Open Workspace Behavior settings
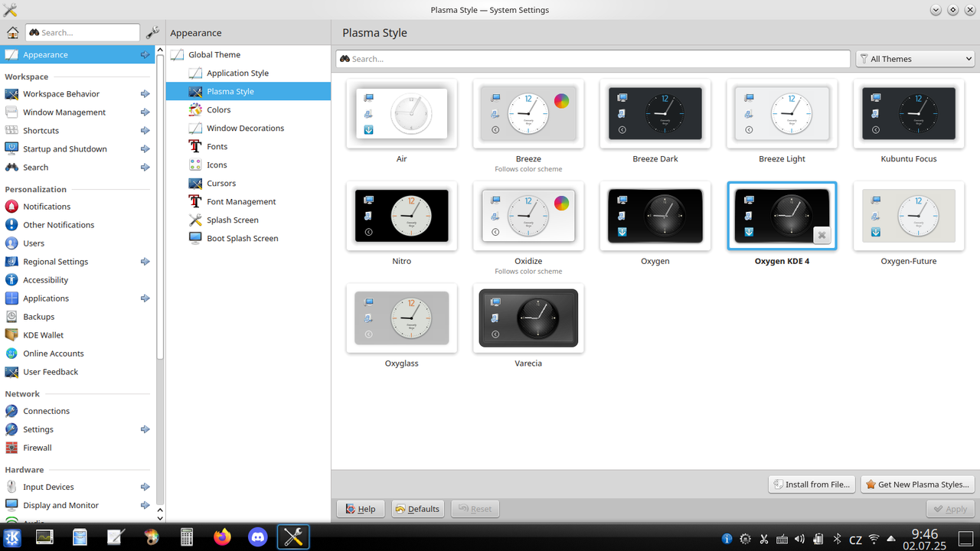The width and height of the screenshot is (980, 551). pos(77,94)
